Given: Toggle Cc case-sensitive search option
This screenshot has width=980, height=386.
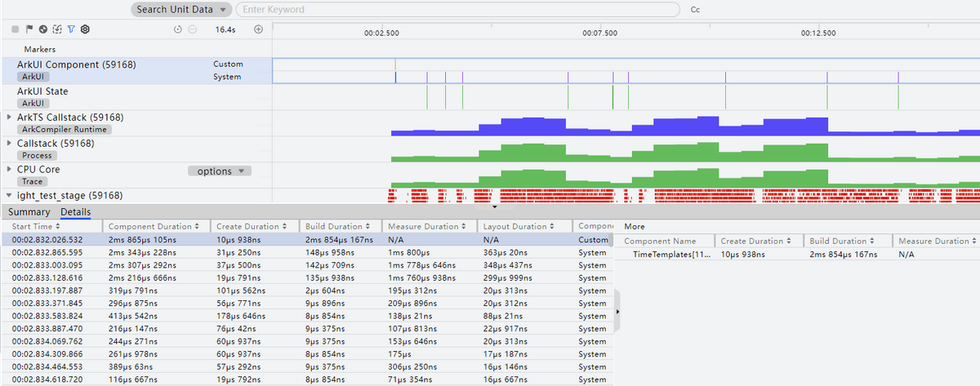Looking at the screenshot, I should [x=695, y=10].
